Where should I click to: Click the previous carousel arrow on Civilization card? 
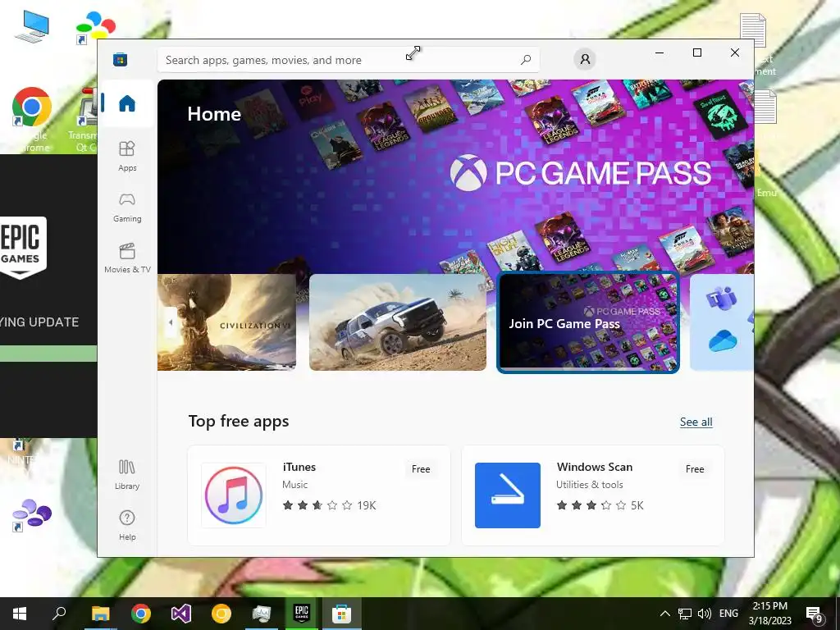(171, 322)
